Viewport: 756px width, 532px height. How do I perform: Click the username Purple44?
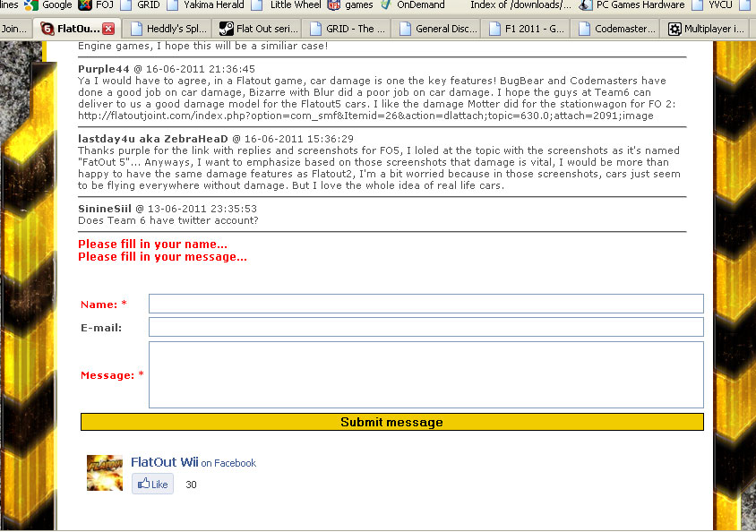click(x=104, y=69)
